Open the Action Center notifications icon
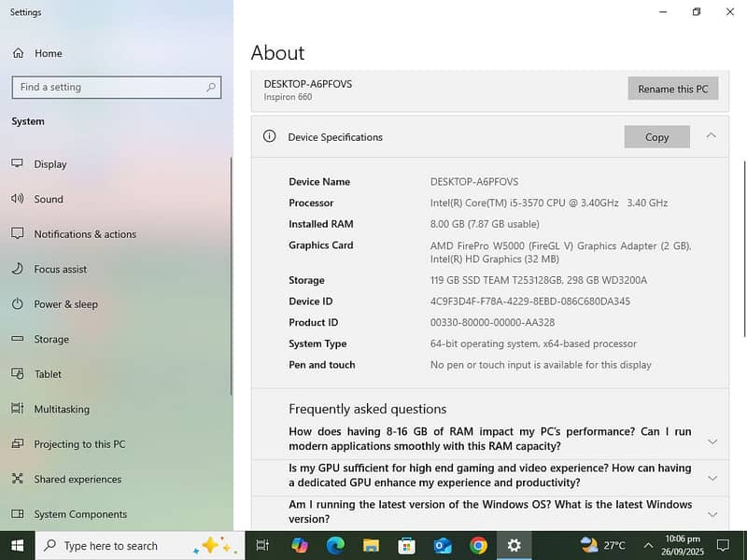 pyautogui.click(x=723, y=545)
